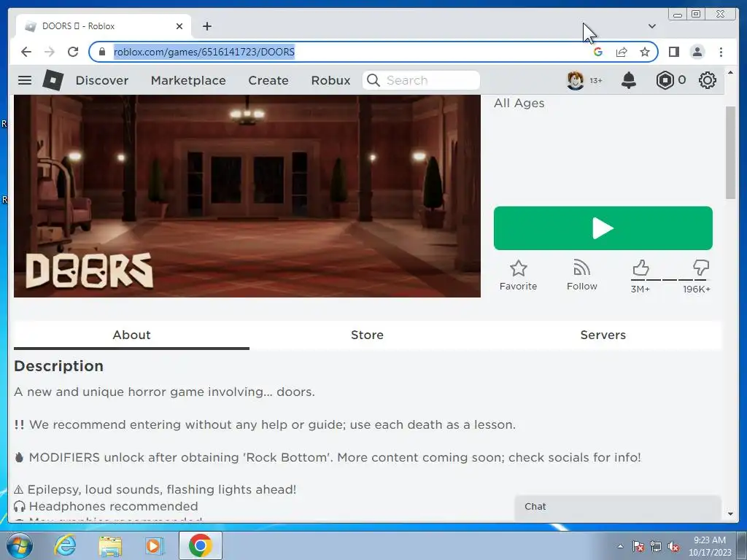This screenshot has width=747, height=560.
Task: Play the DOORS game
Action: coord(603,228)
